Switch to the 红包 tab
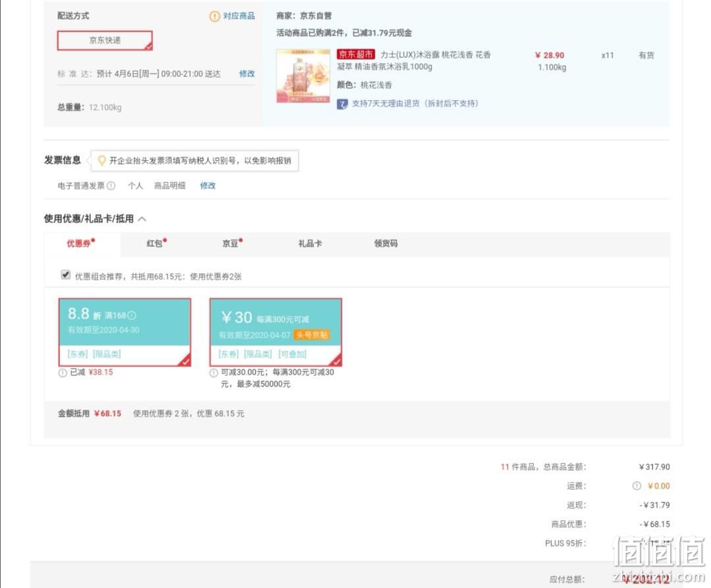 click(x=157, y=244)
